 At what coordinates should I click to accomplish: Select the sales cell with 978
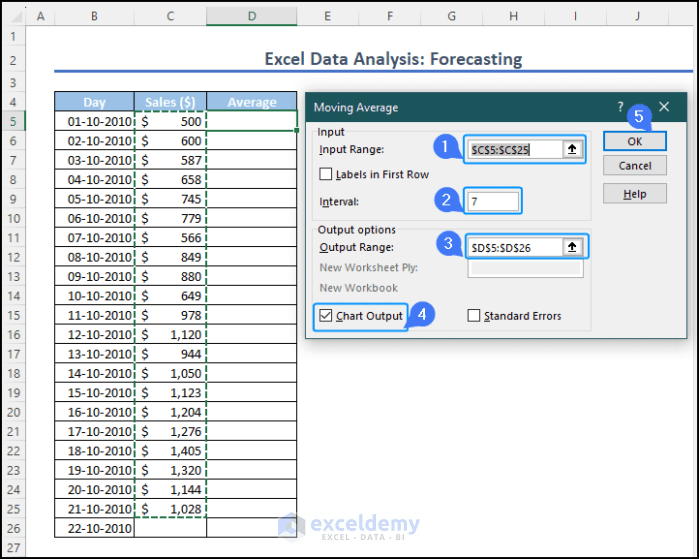pyautogui.click(x=170, y=315)
